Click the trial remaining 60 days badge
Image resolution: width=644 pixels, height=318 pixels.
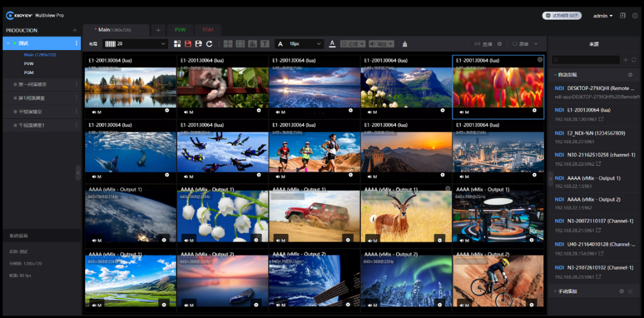pyautogui.click(x=562, y=16)
